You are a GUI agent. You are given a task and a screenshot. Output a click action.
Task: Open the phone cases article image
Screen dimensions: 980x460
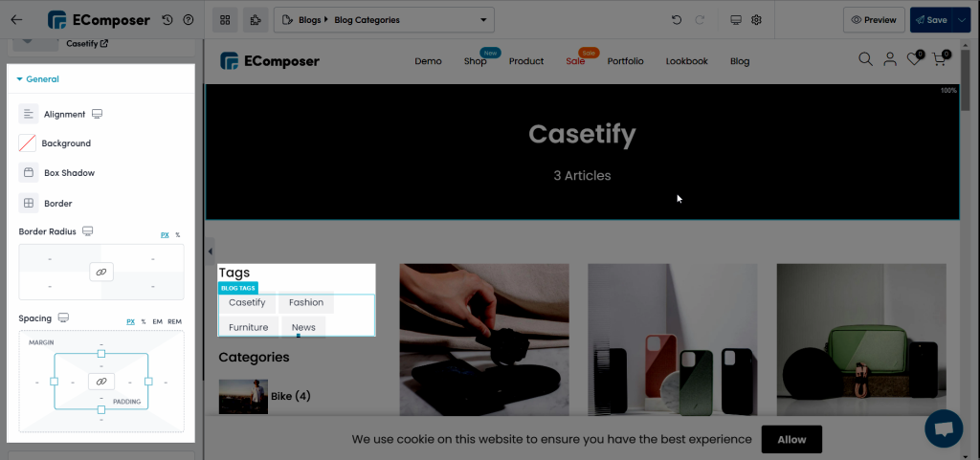(x=673, y=340)
